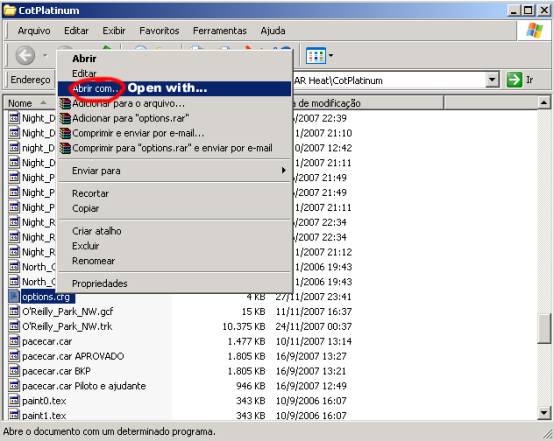
Task: Click the date ending 2007 22:39
Action: pyautogui.click(x=320, y=118)
